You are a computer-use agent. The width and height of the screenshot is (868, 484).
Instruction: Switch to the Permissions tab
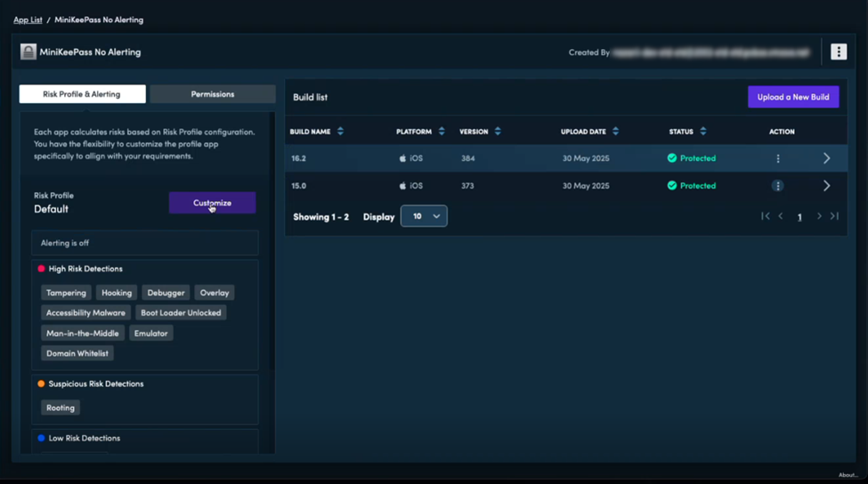point(213,94)
